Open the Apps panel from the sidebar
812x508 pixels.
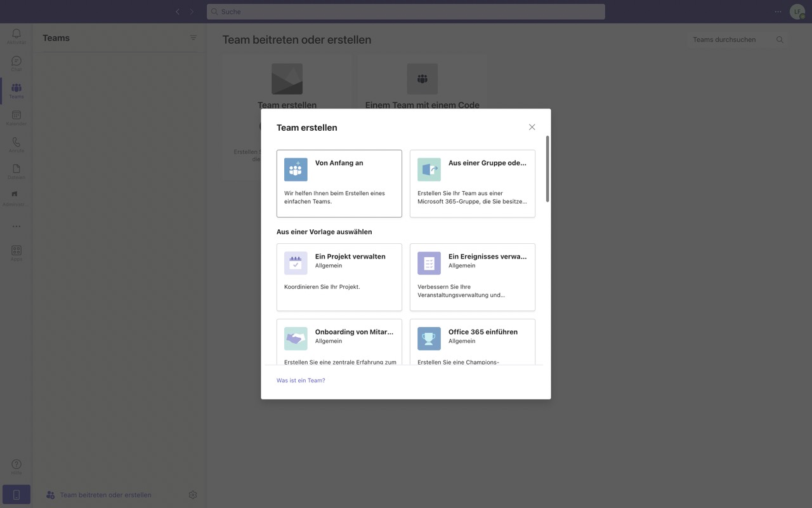(16, 251)
